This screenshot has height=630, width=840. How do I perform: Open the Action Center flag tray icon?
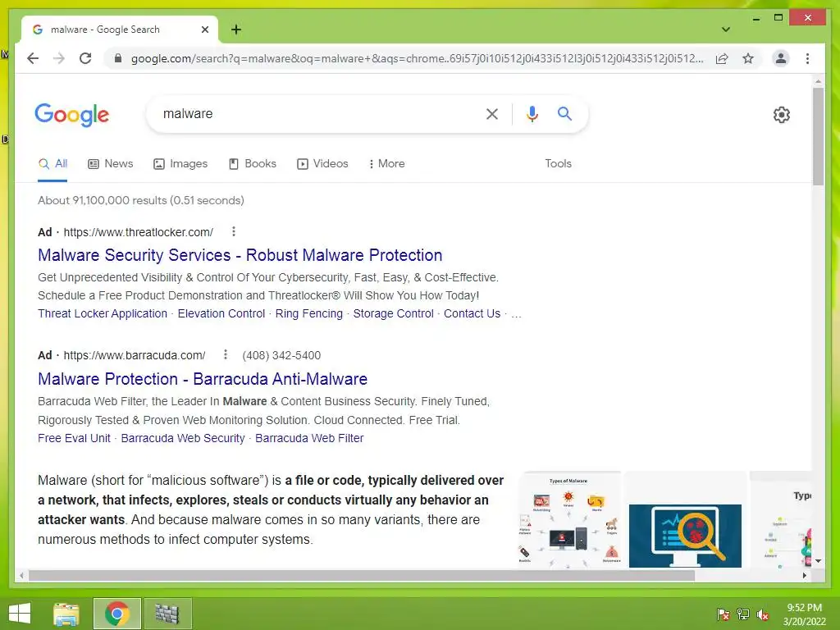pyautogui.click(x=723, y=614)
